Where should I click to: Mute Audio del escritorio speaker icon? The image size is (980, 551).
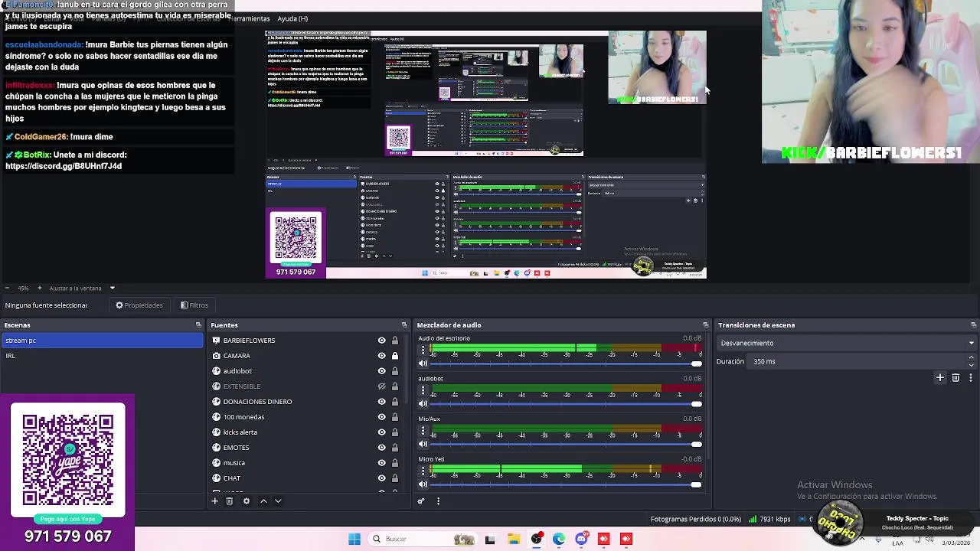(x=423, y=364)
